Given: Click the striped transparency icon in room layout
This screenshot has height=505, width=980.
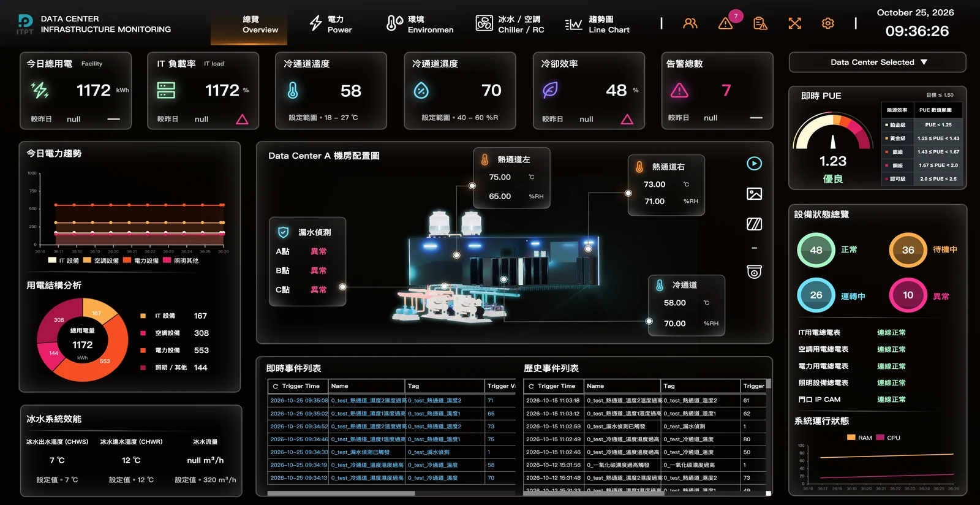Looking at the screenshot, I should coord(754,224).
